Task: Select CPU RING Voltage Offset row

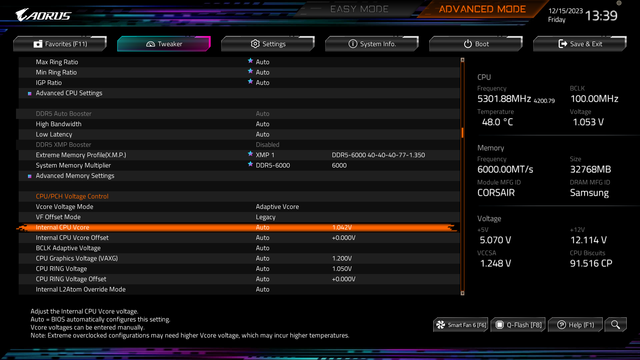Action: tap(239, 279)
